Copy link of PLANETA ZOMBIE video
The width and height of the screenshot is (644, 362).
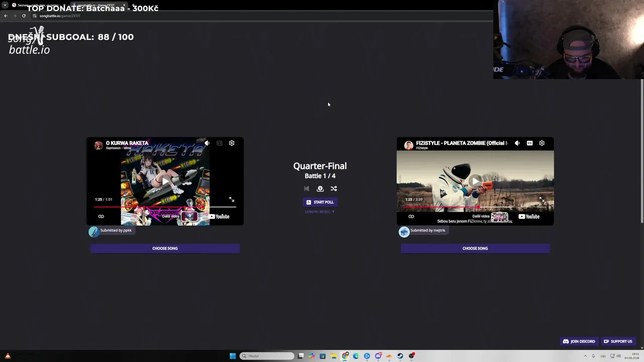pos(411,217)
